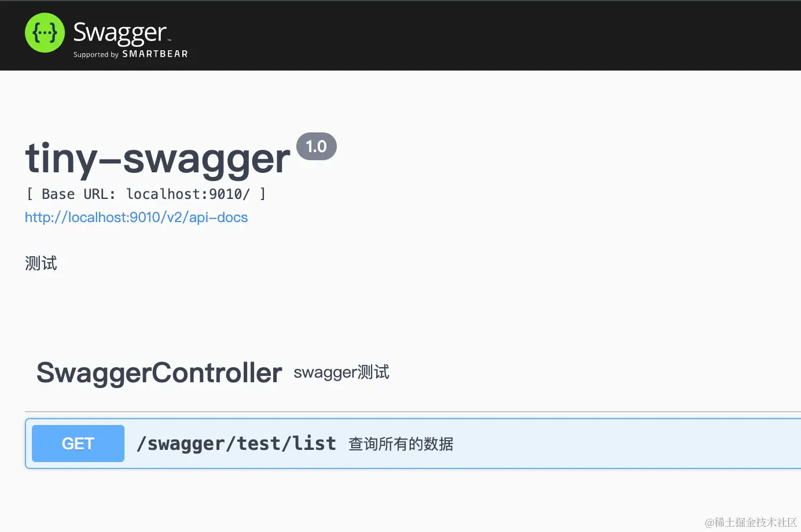Click empty area of the GET operation row
Image resolution: width=801 pixels, height=532 pixels.
coord(625,444)
